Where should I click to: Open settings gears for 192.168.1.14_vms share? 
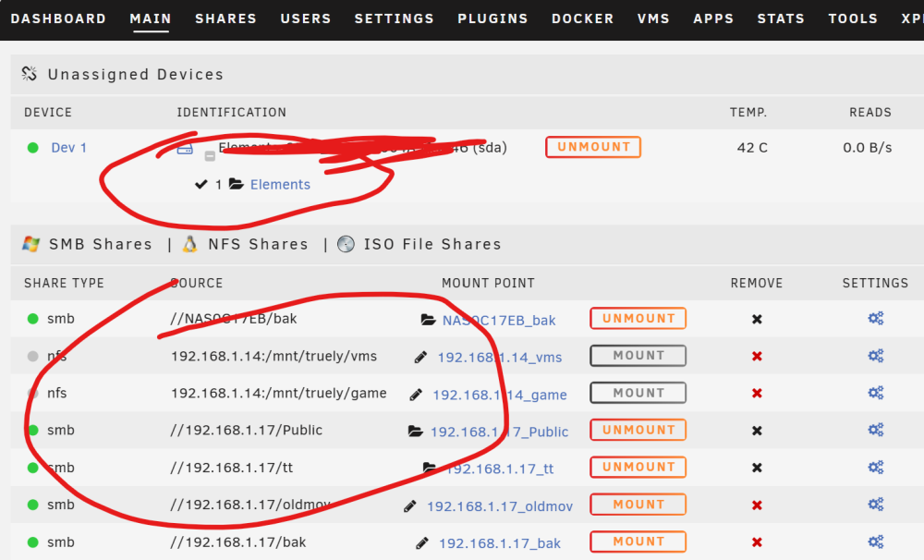point(876,356)
